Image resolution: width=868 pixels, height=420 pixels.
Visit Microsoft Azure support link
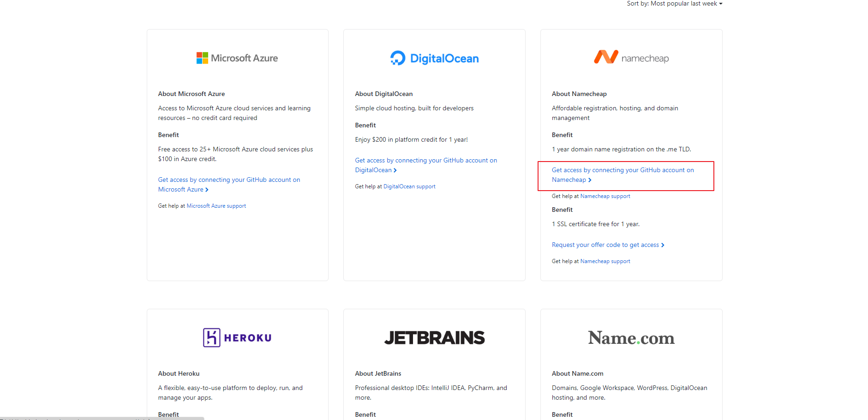coord(216,206)
